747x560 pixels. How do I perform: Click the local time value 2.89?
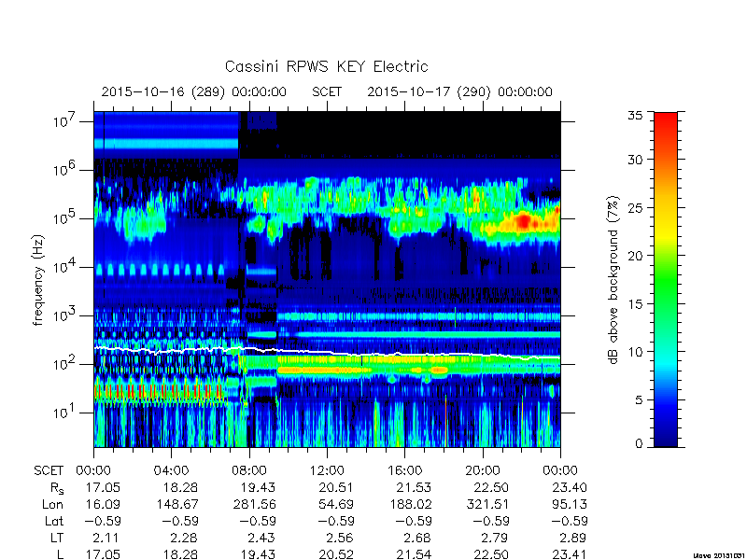[x=572, y=538]
